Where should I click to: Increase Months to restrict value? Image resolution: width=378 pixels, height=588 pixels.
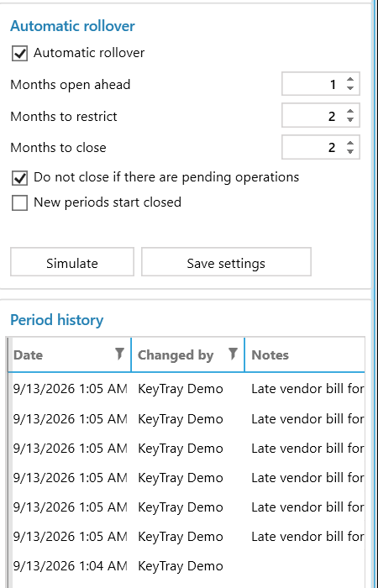[350, 112]
